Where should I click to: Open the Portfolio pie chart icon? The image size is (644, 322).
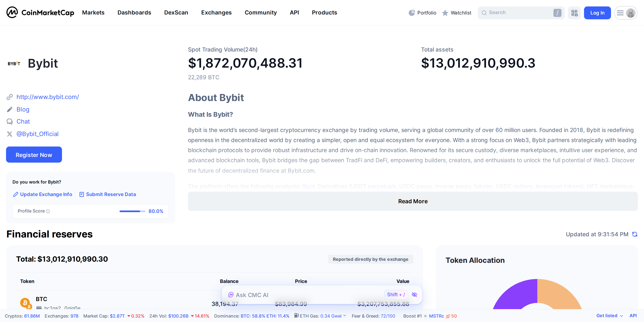[x=412, y=13]
